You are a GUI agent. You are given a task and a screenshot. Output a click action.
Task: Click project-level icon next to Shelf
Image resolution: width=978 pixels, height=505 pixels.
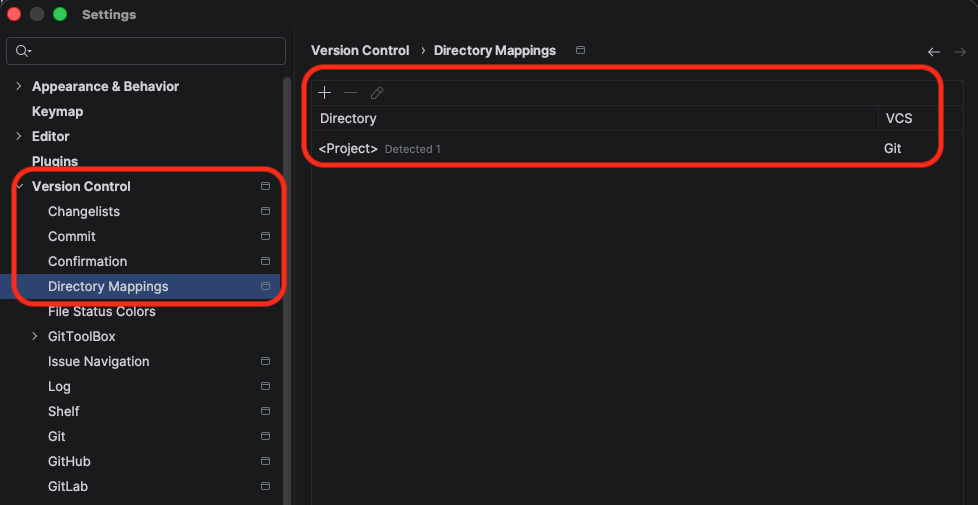tap(265, 411)
